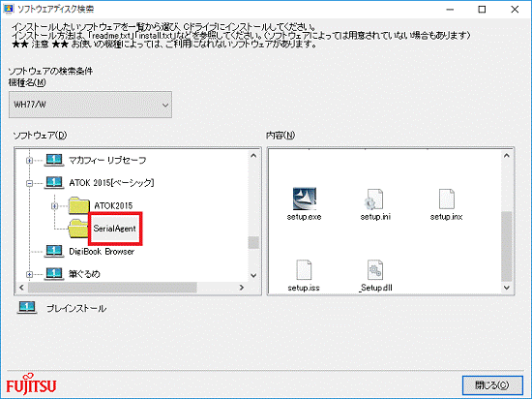Expand the マカフィー リブセーフ tree node

30,161
